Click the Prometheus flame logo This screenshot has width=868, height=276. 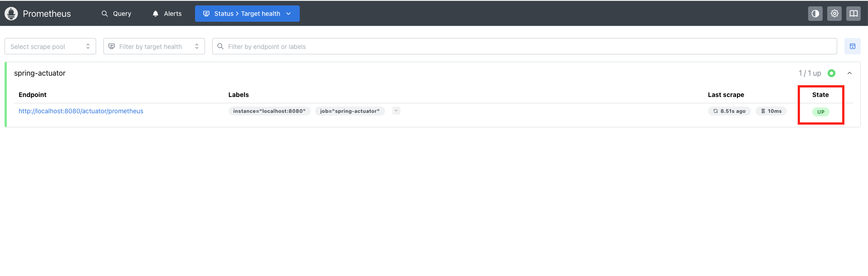pyautogui.click(x=11, y=14)
